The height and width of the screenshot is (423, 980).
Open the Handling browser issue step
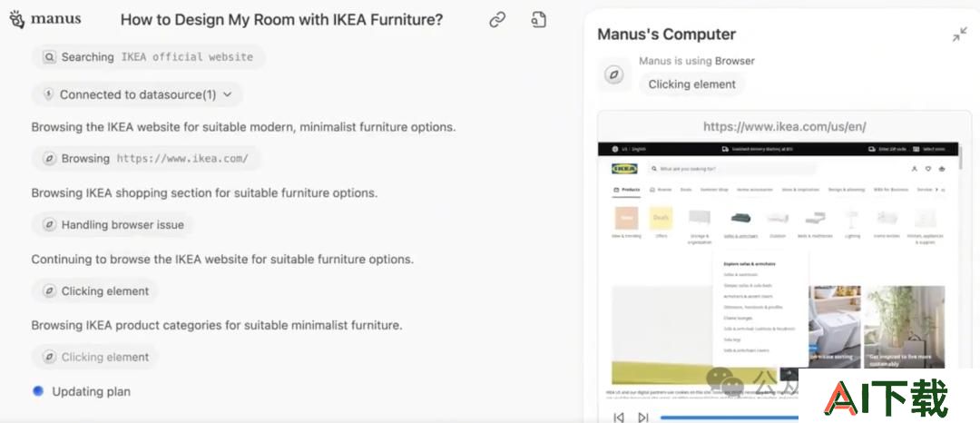[x=113, y=225]
